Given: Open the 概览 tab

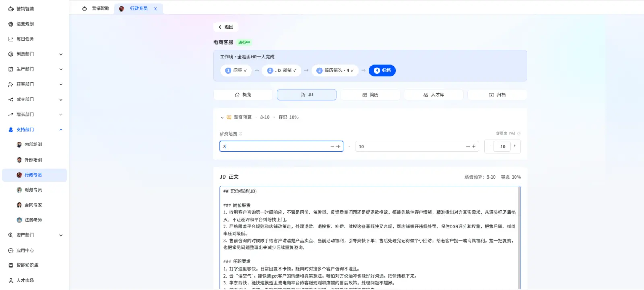Looking at the screenshot, I should point(243,95).
